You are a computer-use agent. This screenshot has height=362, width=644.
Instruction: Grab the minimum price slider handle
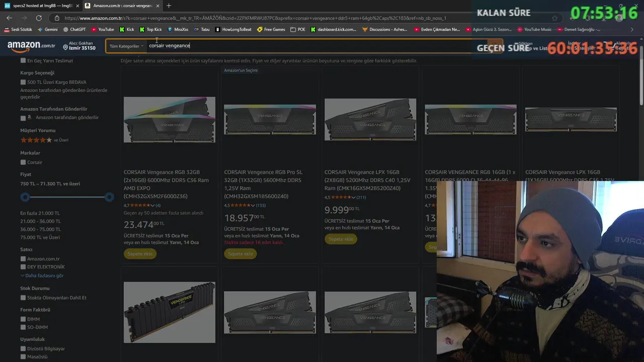(25, 197)
